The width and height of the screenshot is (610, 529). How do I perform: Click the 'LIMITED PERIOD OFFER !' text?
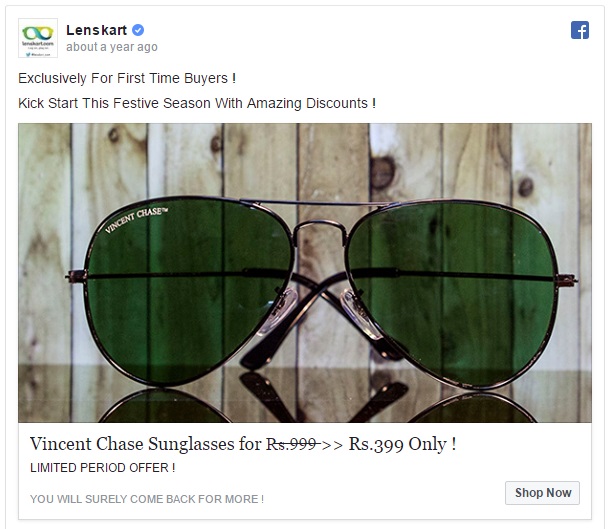coord(103,468)
